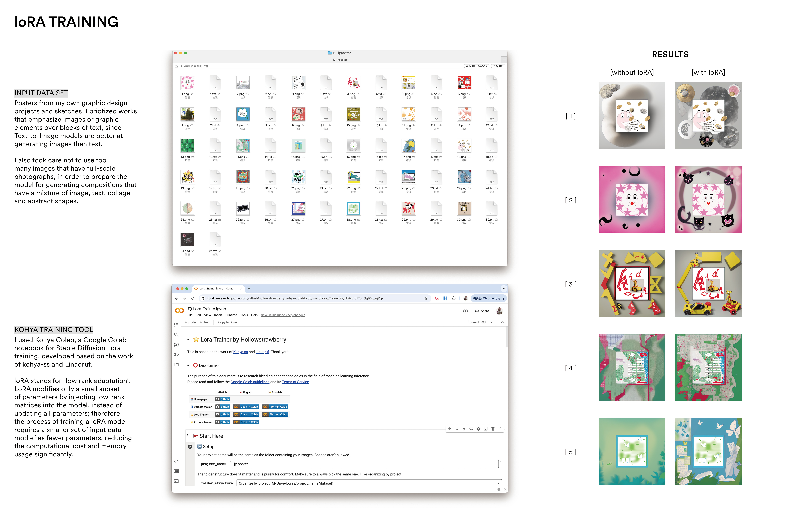The width and height of the screenshot is (812, 519).
Task: Open the Connect GPU dropdown arrow
Action: point(491,322)
